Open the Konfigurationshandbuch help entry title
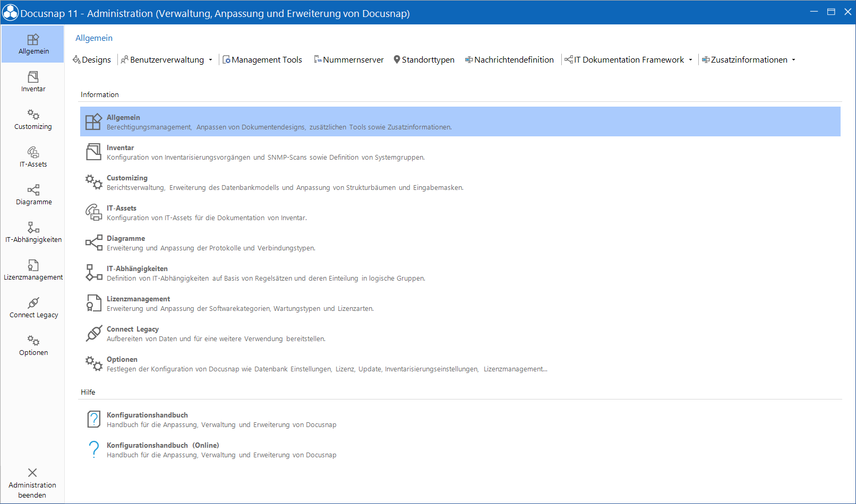Viewport: 856px width, 504px height. (x=147, y=415)
